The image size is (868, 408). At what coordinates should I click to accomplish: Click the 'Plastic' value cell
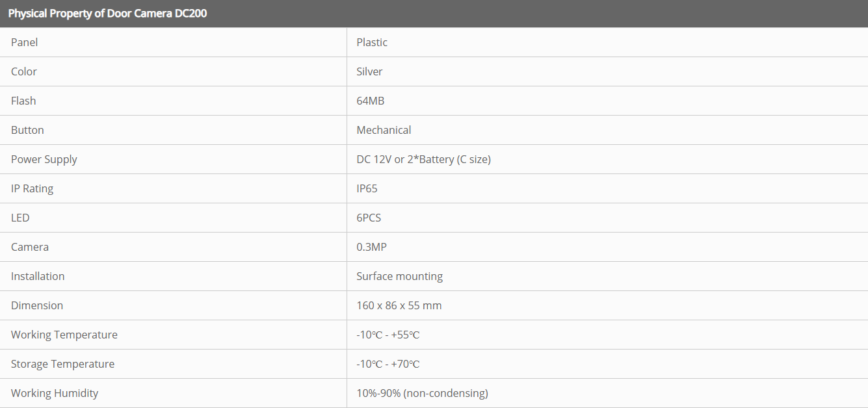372,42
